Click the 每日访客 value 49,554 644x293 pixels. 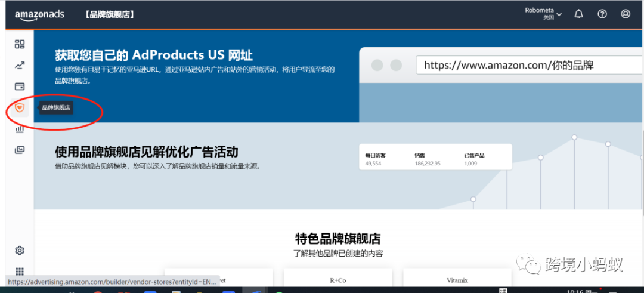pyautogui.click(x=373, y=164)
